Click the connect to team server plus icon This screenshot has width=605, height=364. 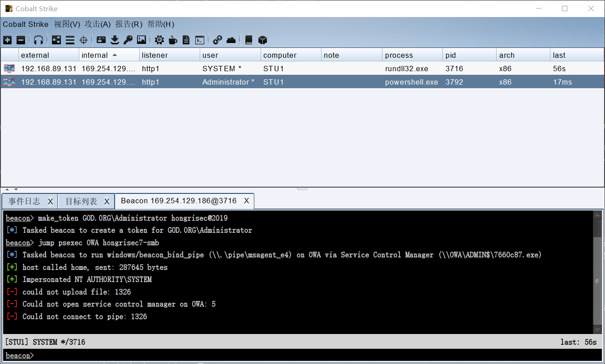(8, 40)
